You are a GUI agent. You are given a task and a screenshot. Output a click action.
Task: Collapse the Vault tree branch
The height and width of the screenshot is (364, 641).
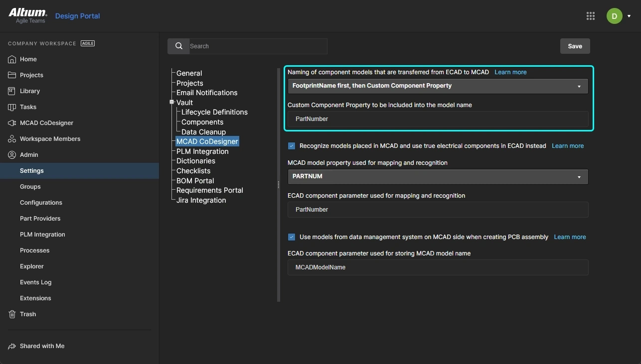click(x=171, y=102)
